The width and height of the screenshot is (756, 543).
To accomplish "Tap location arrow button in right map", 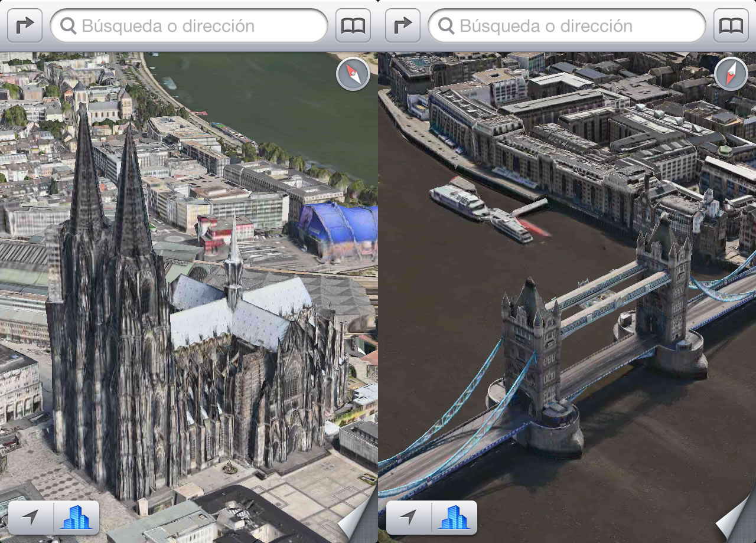I will [409, 518].
